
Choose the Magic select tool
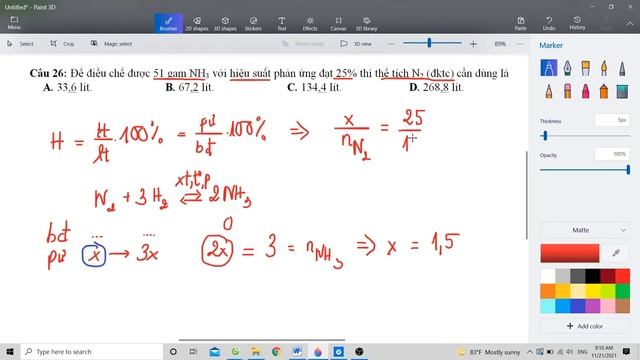pos(111,44)
